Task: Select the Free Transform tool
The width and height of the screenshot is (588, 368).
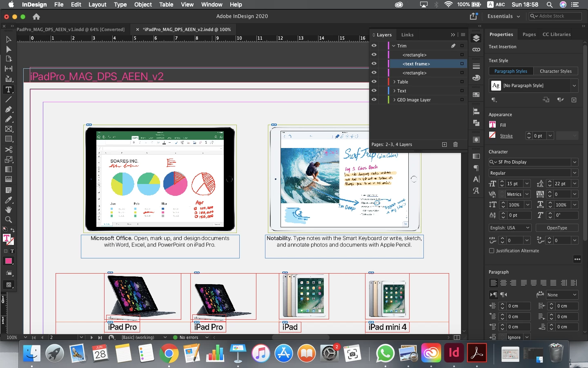Action: pos(8,159)
